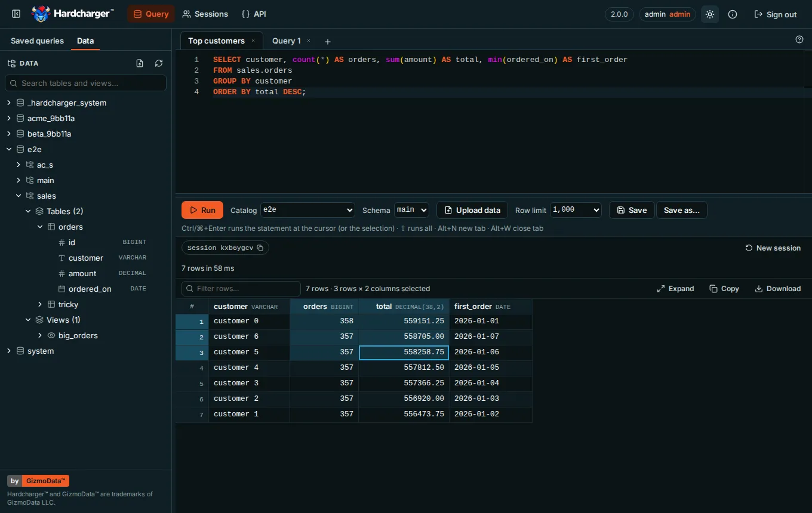Screen dimensions: 812x513
Task: Download the query results
Action: click(778, 289)
